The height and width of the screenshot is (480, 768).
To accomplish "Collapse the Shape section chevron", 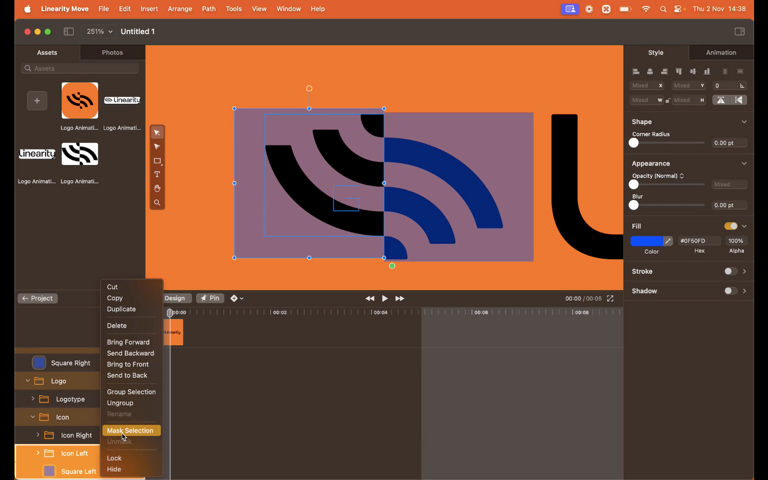I will tap(744, 121).
